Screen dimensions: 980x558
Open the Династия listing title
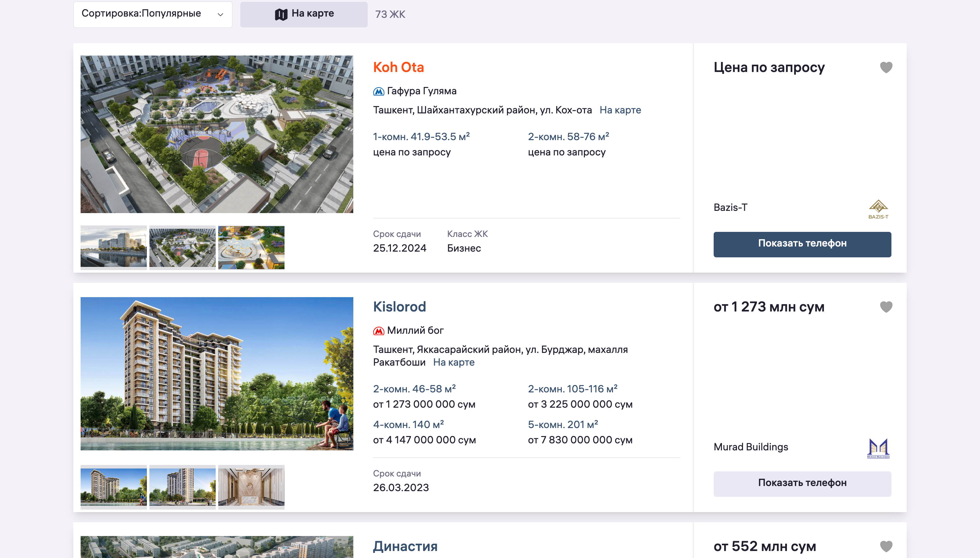click(x=405, y=546)
